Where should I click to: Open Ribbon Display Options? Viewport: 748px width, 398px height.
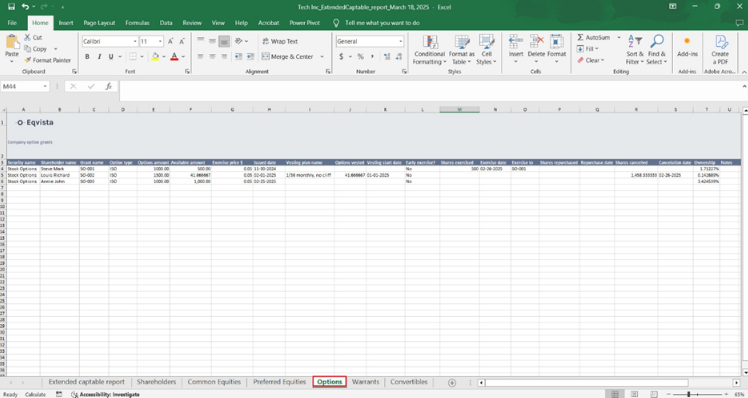[x=672, y=7]
